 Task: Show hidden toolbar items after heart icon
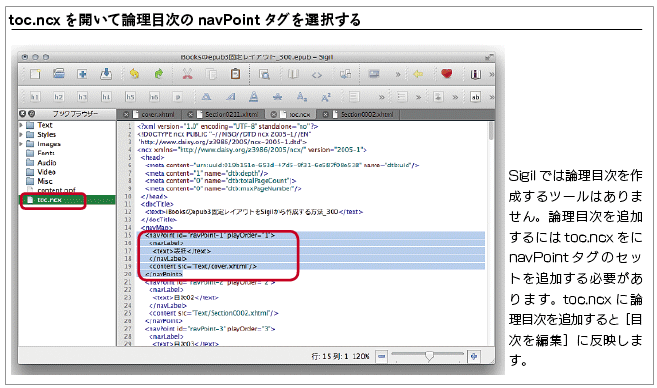tap(491, 74)
